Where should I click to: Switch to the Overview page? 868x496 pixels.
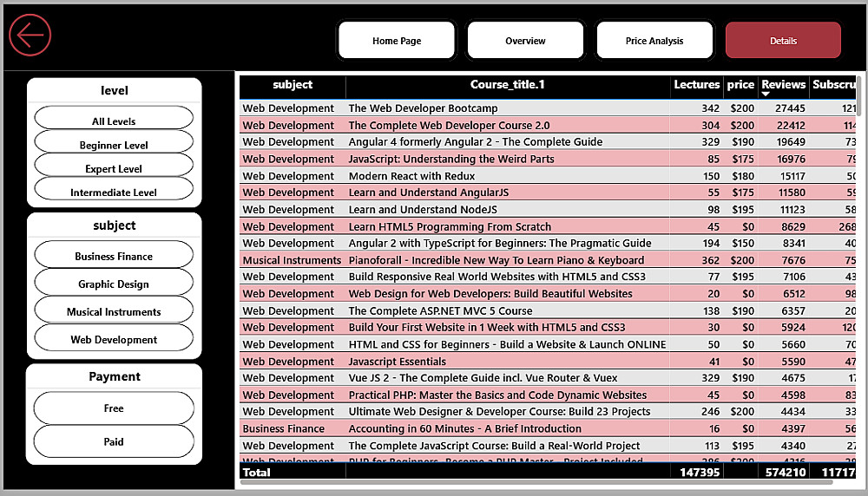[x=525, y=41]
